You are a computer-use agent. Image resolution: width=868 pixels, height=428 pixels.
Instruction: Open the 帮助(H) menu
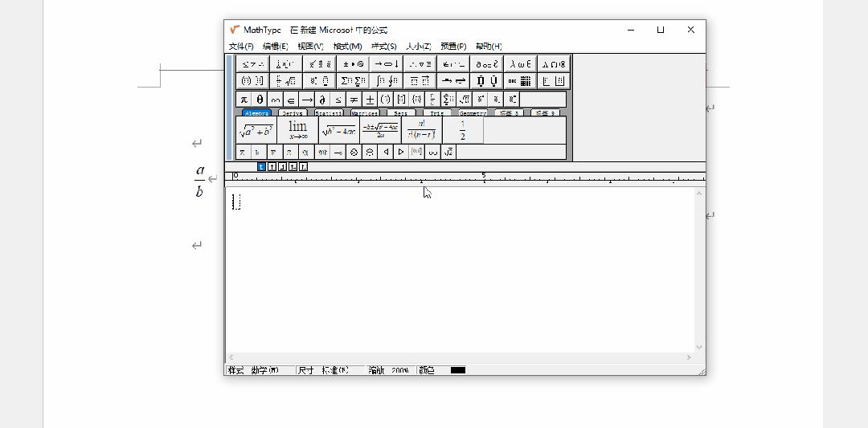(489, 47)
